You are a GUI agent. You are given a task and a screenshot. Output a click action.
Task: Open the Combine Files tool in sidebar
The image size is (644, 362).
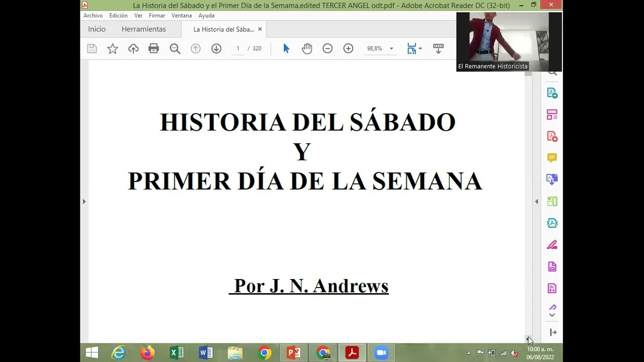[552, 179]
